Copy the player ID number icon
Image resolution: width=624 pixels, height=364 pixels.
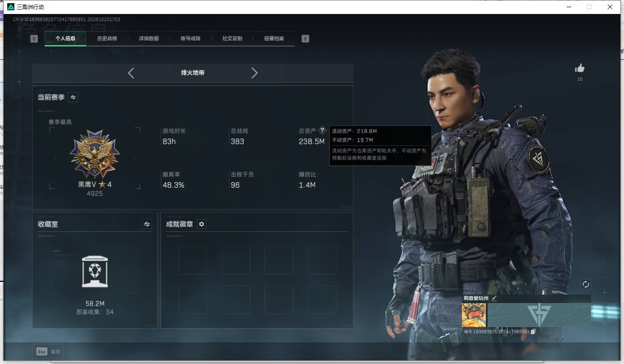(533, 332)
